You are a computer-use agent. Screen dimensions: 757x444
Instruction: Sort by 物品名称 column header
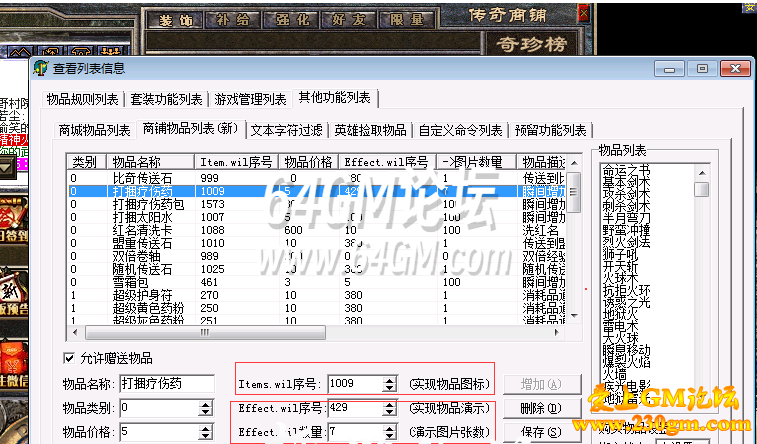(151, 162)
